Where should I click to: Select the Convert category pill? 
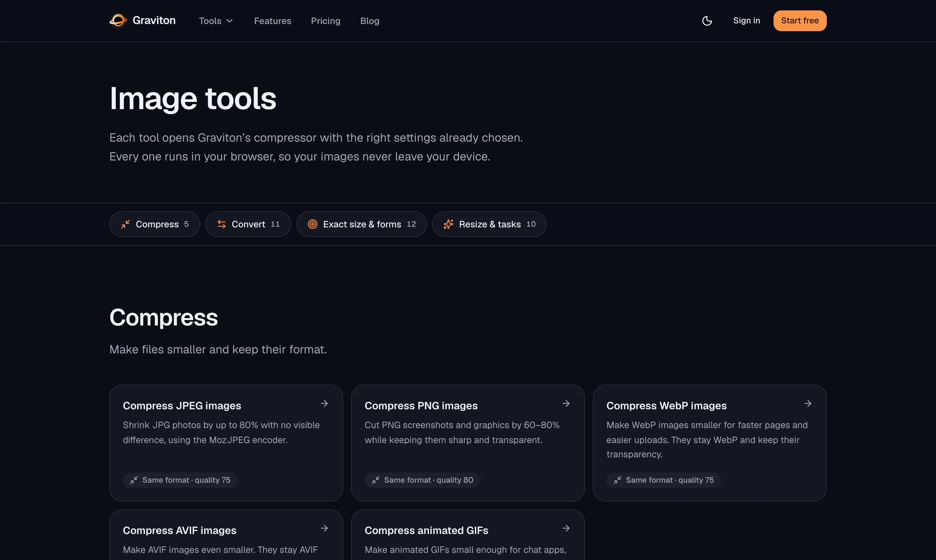tap(248, 224)
